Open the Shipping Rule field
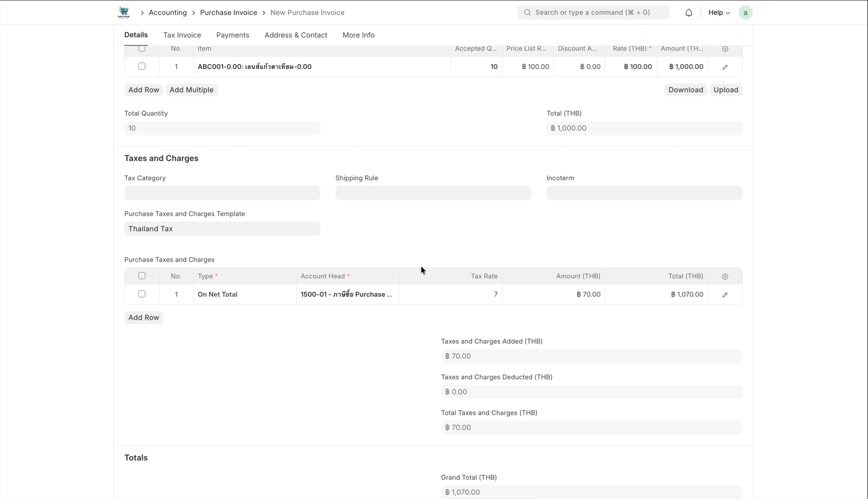The image size is (868, 499). click(433, 193)
